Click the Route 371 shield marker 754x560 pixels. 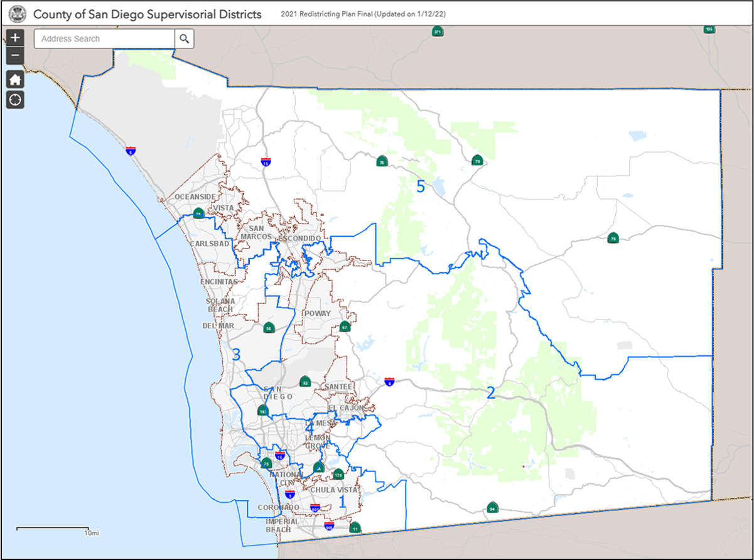(x=438, y=31)
